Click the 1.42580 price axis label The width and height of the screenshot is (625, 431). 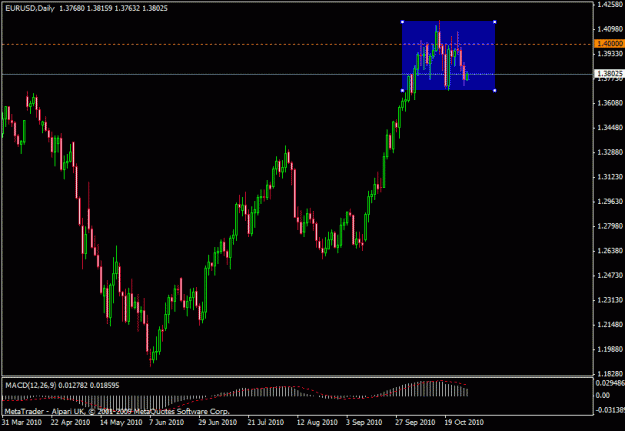click(610, 5)
